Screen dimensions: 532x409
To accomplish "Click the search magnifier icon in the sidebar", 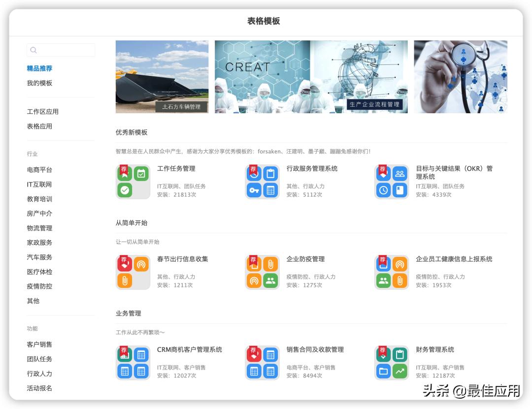I will (x=33, y=50).
